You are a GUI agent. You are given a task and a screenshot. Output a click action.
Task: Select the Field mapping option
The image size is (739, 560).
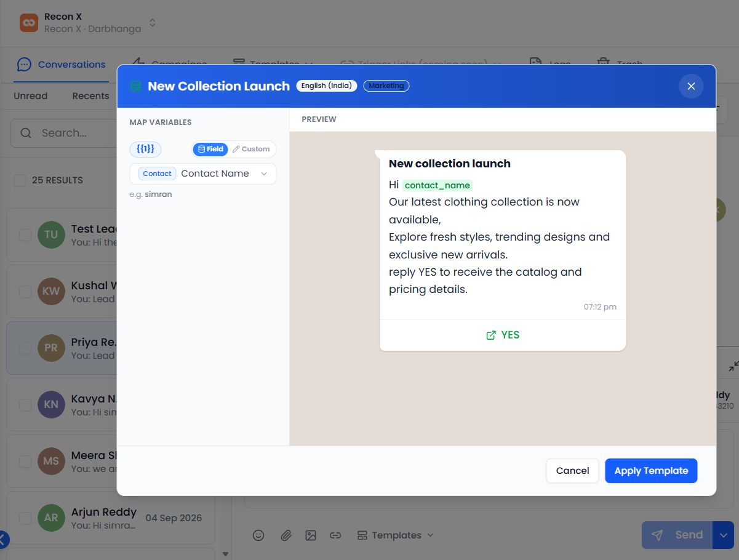pyautogui.click(x=210, y=149)
